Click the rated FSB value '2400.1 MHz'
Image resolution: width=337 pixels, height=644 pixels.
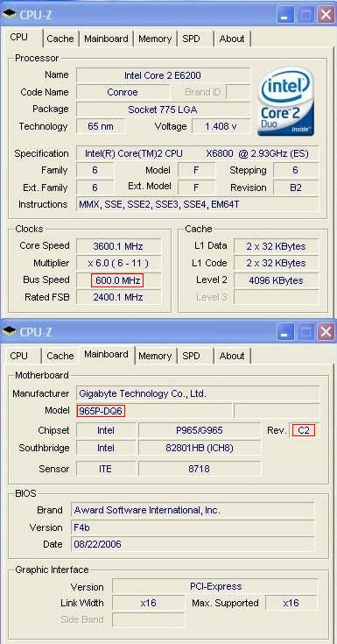[x=118, y=297]
